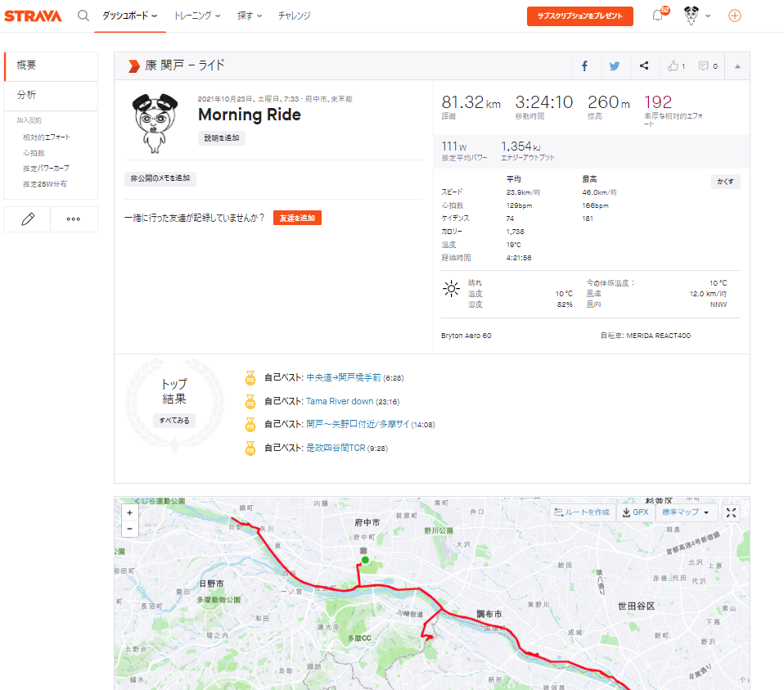
Task: Share activity on Facebook
Action: 585,66
